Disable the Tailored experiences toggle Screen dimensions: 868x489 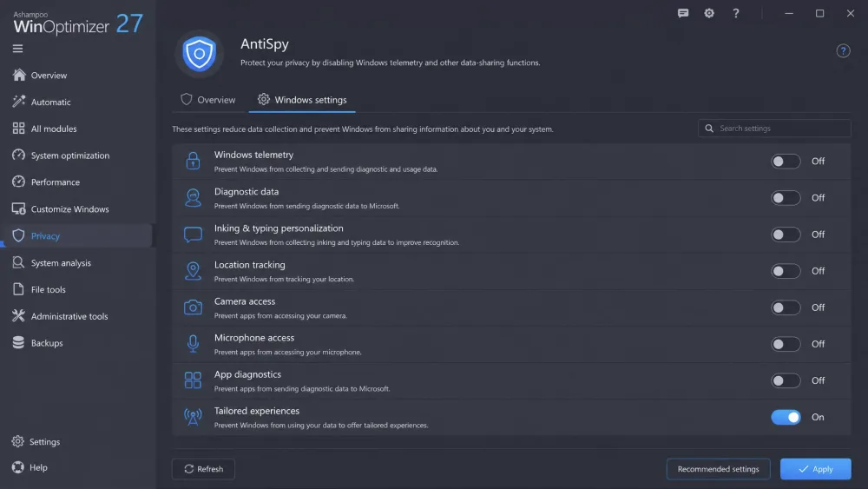click(786, 417)
